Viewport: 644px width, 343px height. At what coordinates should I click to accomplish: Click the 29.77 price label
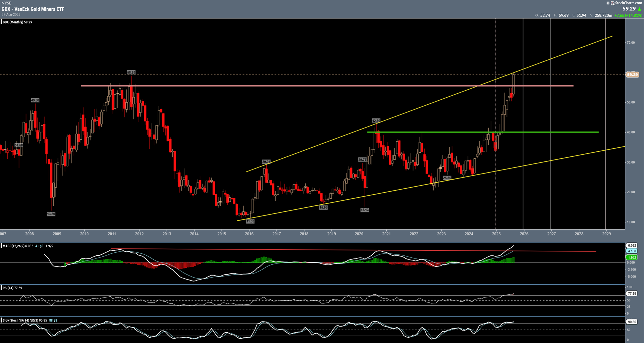(362, 160)
